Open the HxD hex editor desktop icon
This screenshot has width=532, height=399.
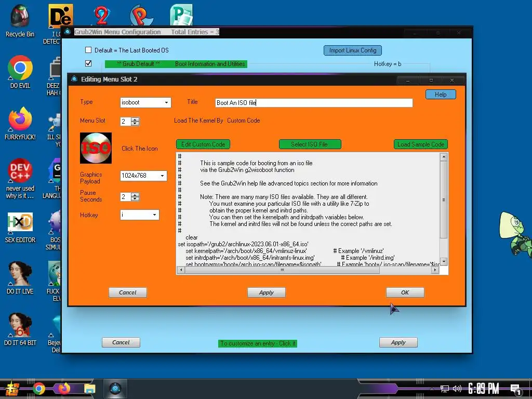[x=20, y=228]
